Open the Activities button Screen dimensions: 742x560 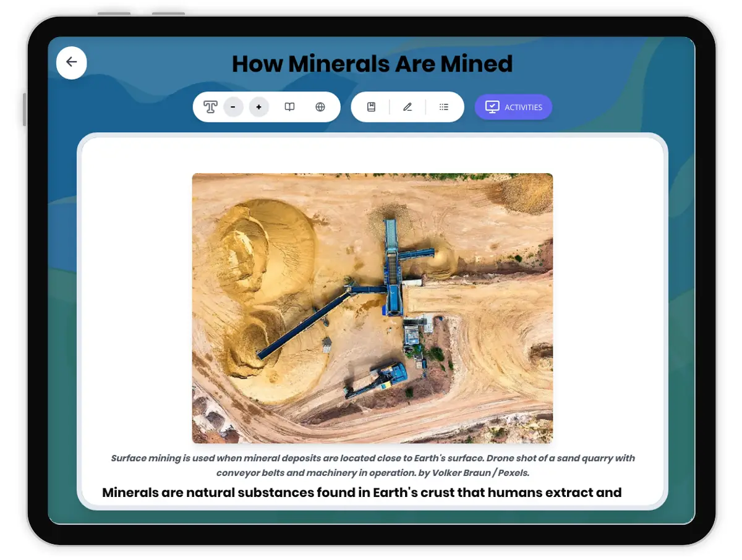522,107
